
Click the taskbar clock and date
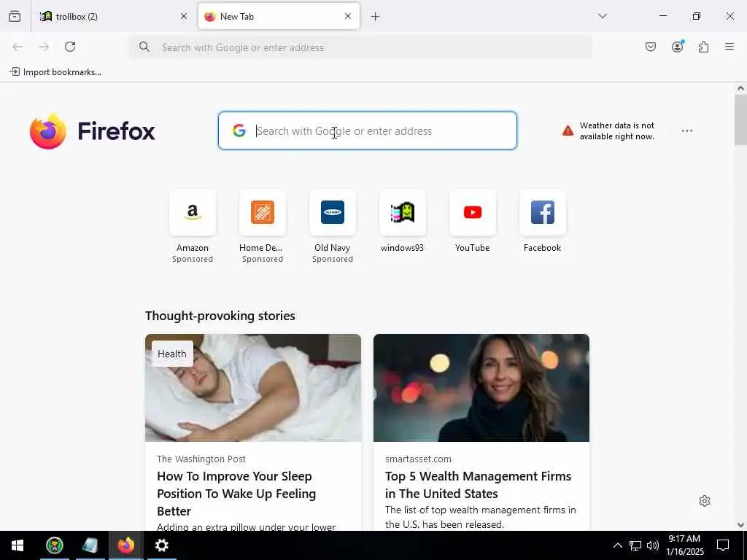[x=684, y=545]
